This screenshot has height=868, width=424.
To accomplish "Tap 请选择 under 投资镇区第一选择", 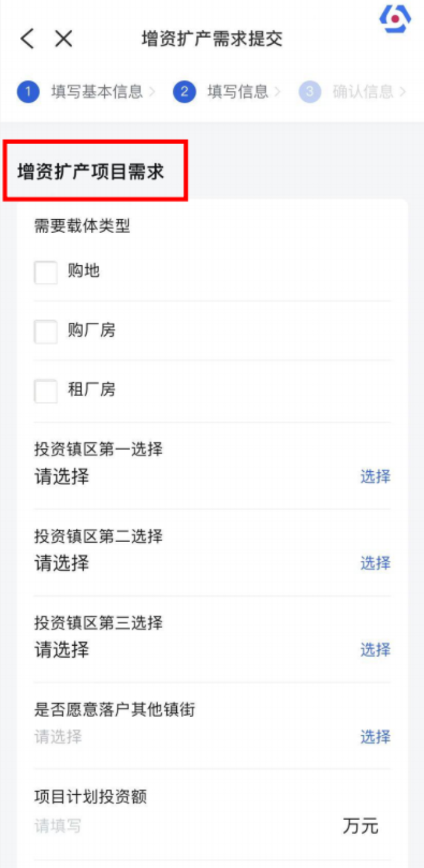I will [x=62, y=477].
